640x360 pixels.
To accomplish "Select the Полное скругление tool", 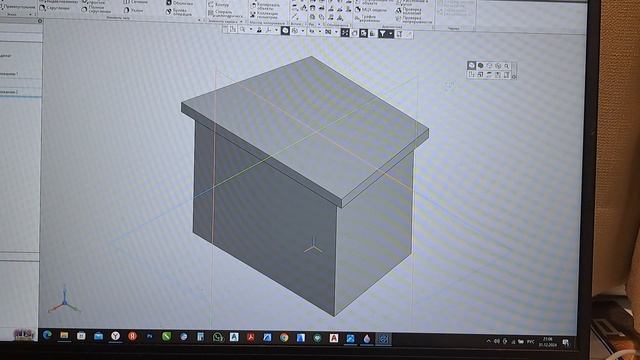I will click(96, 10).
